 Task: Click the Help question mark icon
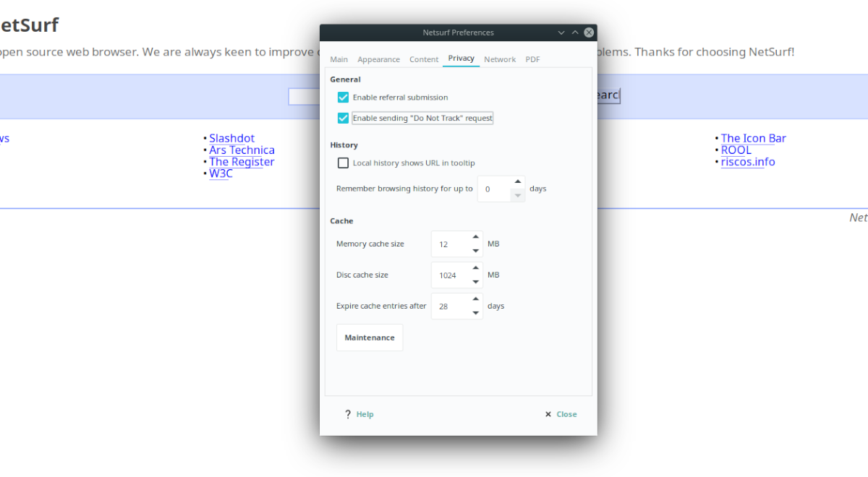348,414
